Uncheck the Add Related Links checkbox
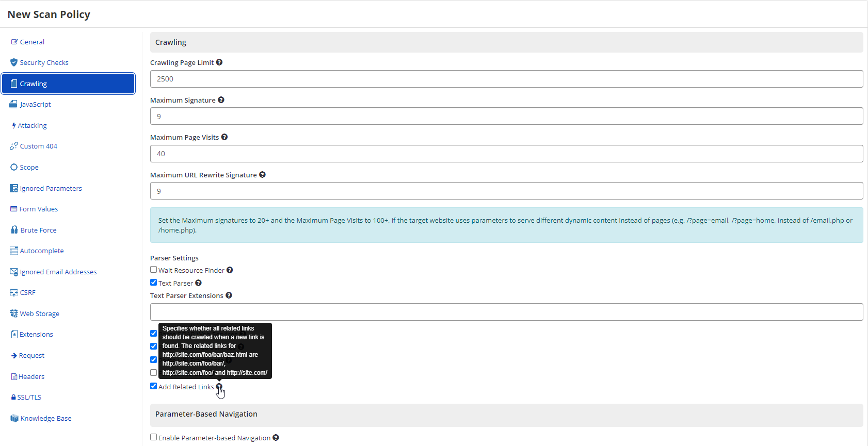 [x=154, y=386]
